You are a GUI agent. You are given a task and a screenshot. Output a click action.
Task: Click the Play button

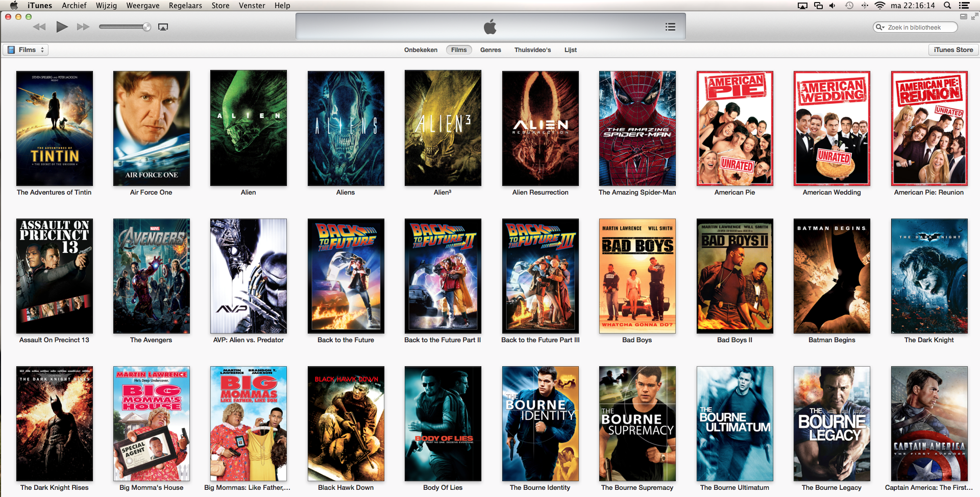[x=62, y=27]
